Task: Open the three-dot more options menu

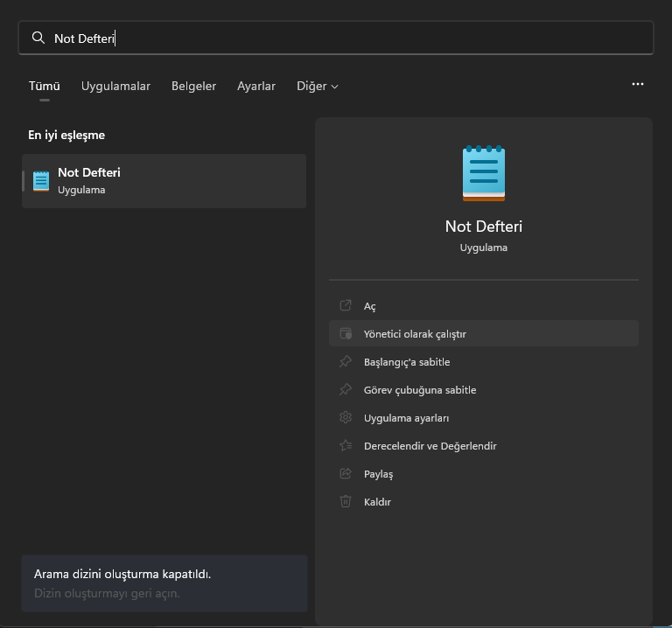Action: [637, 84]
